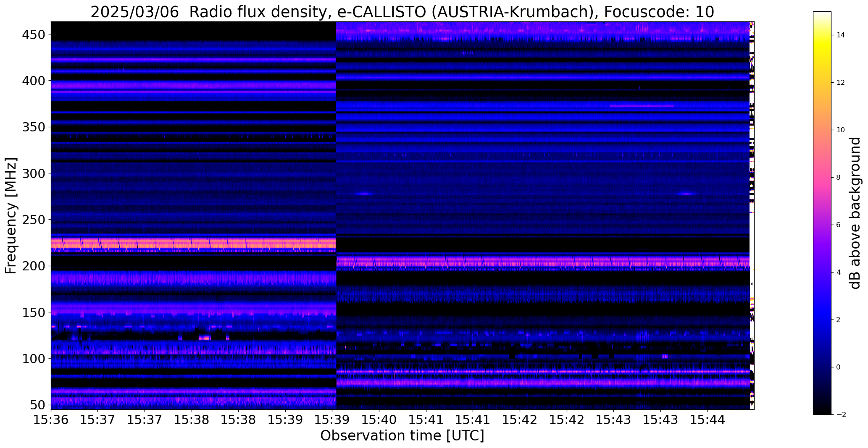
Task: Click the 15:44 time tick label
Action: [x=708, y=419]
